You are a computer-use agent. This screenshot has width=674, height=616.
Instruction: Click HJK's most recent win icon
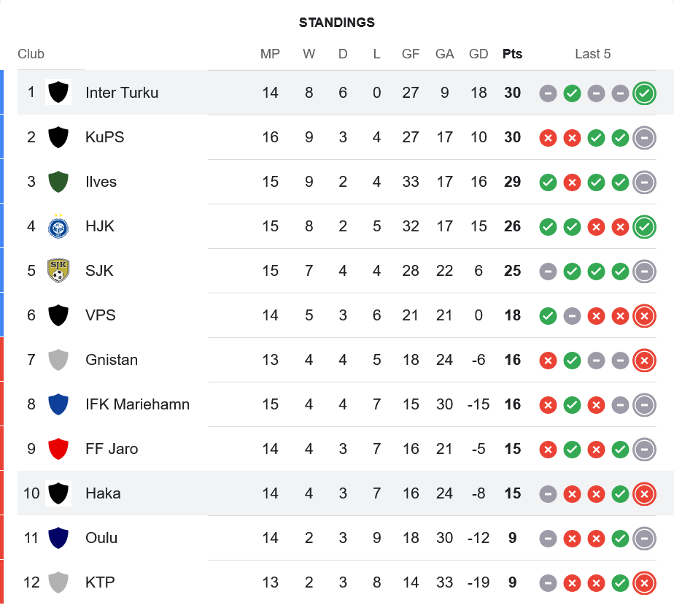tap(644, 227)
